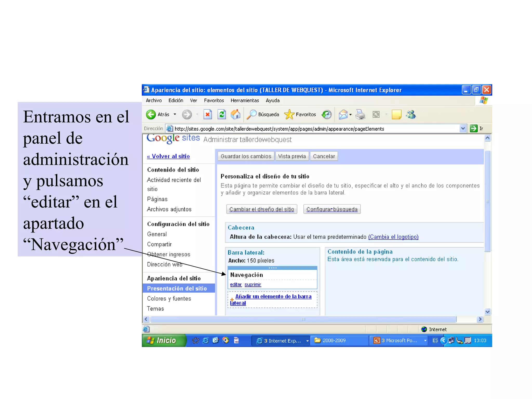532x399 pixels.
Task: Click the Atrás back arrow icon
Action: (x=151, y=115)
